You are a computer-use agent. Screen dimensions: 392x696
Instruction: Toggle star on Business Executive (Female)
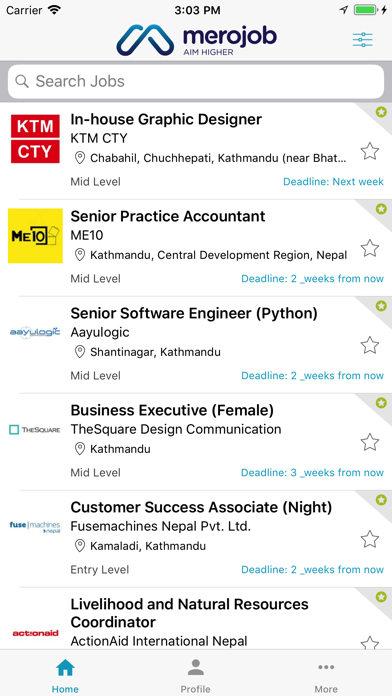pos(370,442)
